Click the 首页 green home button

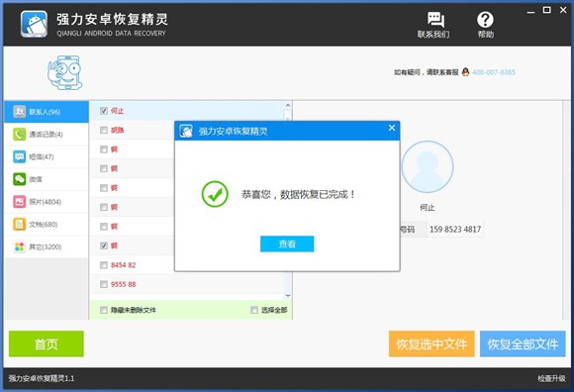click(47, 343)
